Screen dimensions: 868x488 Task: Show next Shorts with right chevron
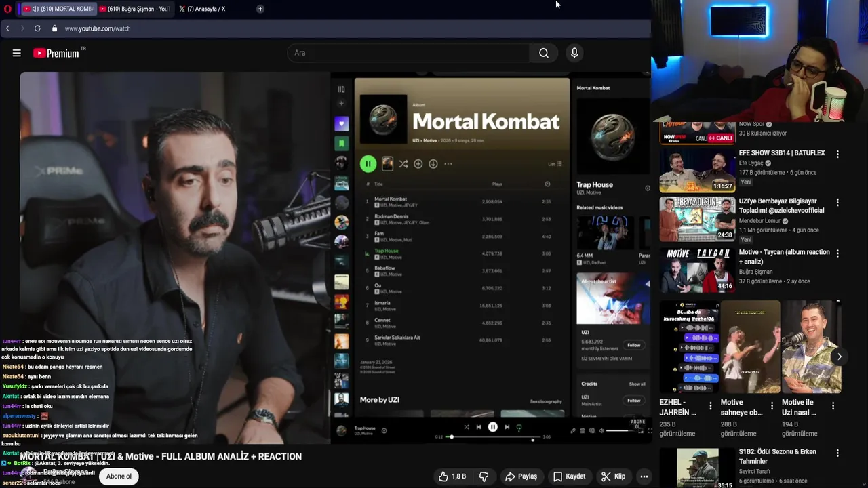pyautogui.click(x=839, y=357)
